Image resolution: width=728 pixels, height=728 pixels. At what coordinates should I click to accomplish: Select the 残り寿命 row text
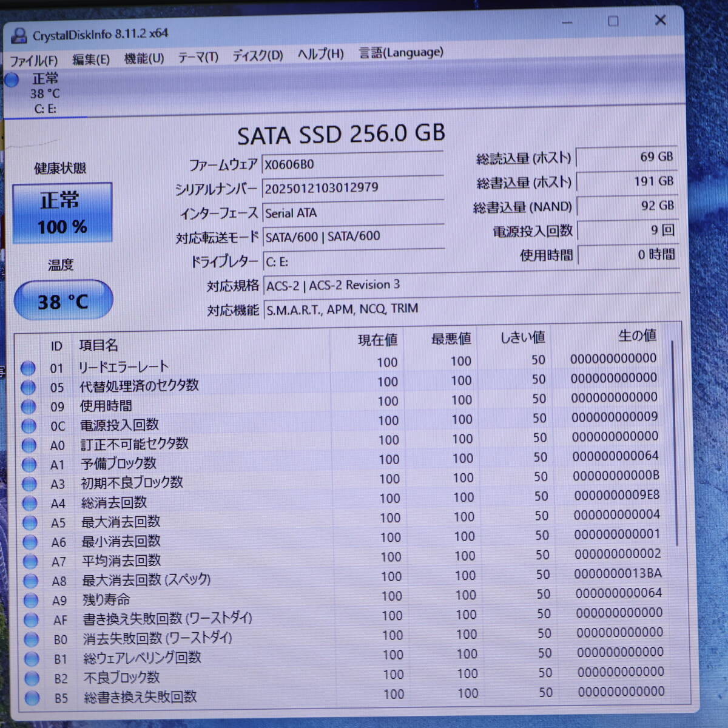pyautogui.click(x=107, y=600)
